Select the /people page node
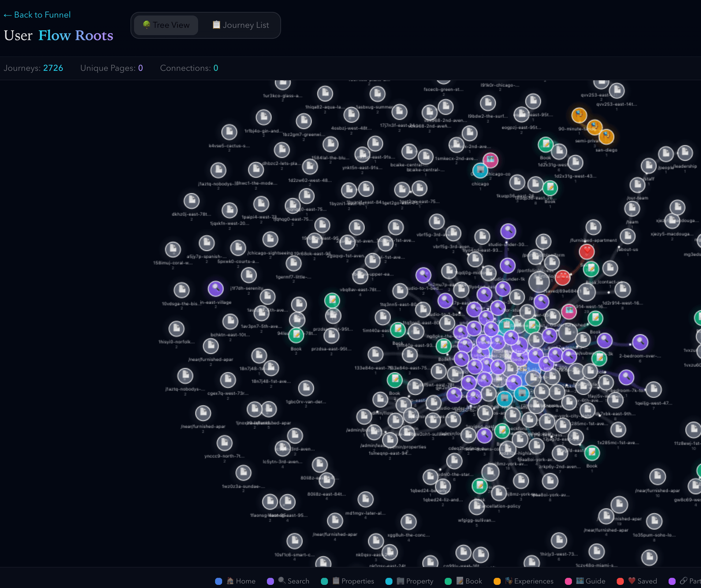 [x=666, y=155]
